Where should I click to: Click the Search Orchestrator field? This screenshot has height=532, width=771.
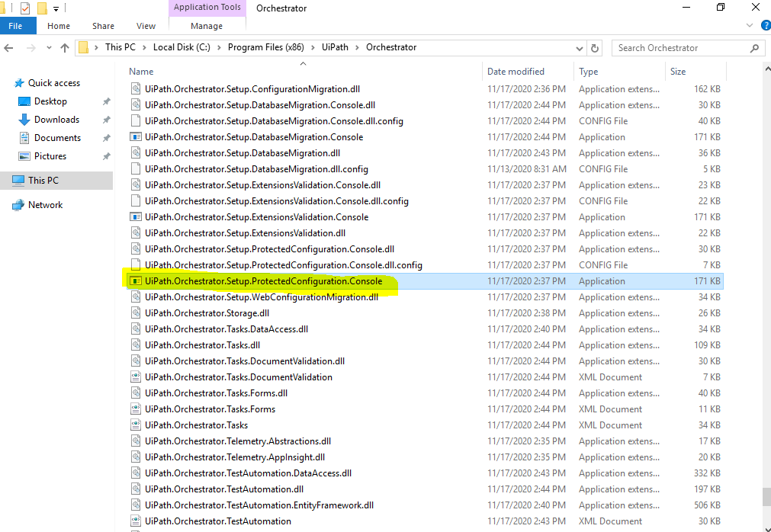coord(688,48)
